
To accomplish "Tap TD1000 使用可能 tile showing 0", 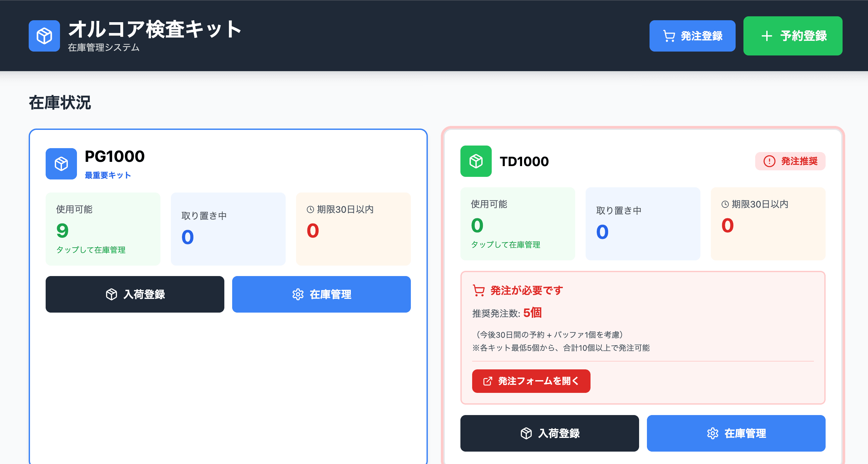I will [517, 224].
